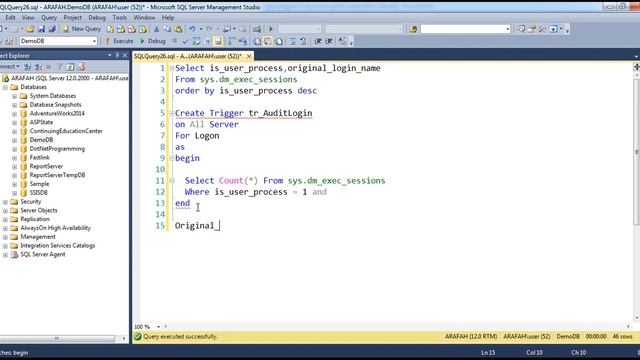Select AlwaysOn High Availability folder
This screenshot has height=360, width=640.
point(56,228)
